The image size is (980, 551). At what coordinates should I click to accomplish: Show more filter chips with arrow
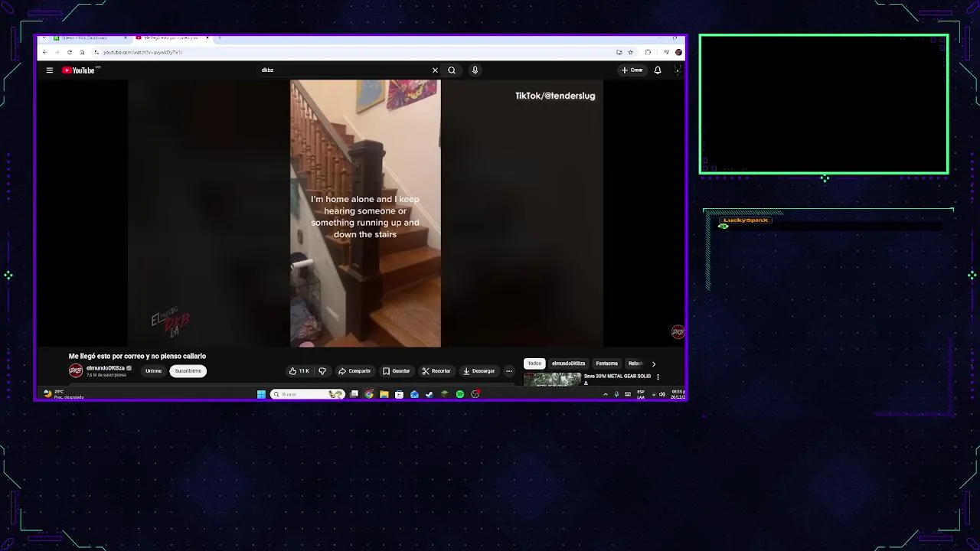[653, 364]
